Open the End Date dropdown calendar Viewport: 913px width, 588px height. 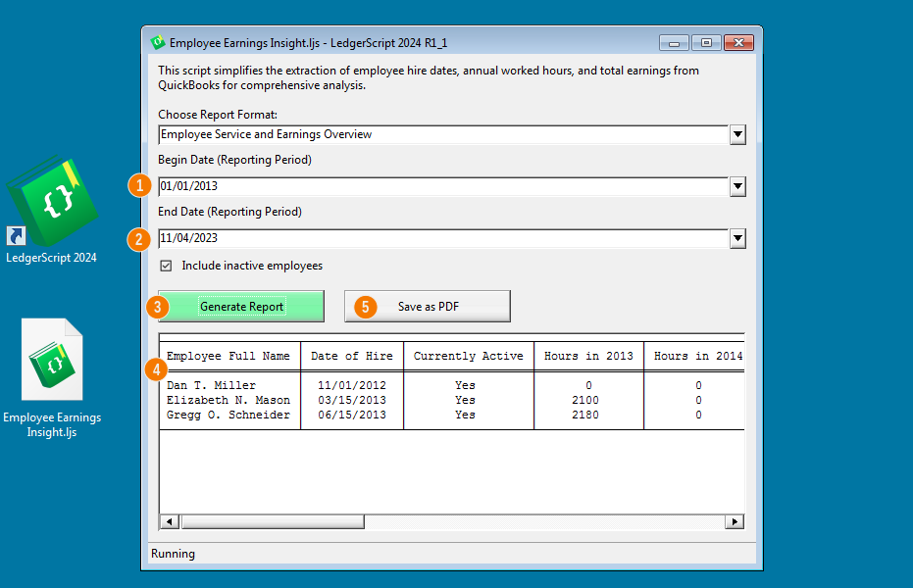pos(737,238)
